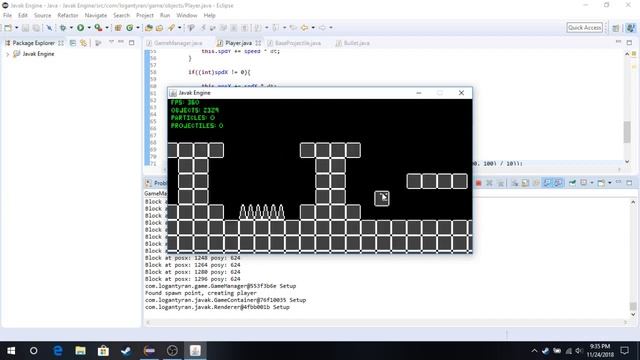Open the Run menu

pos(165,16)
